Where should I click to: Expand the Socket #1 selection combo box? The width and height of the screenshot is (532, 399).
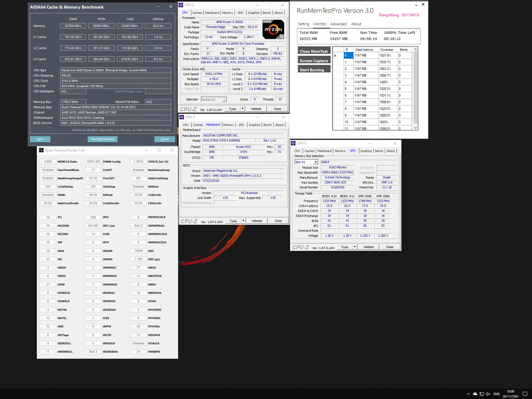tap(223, 99)
